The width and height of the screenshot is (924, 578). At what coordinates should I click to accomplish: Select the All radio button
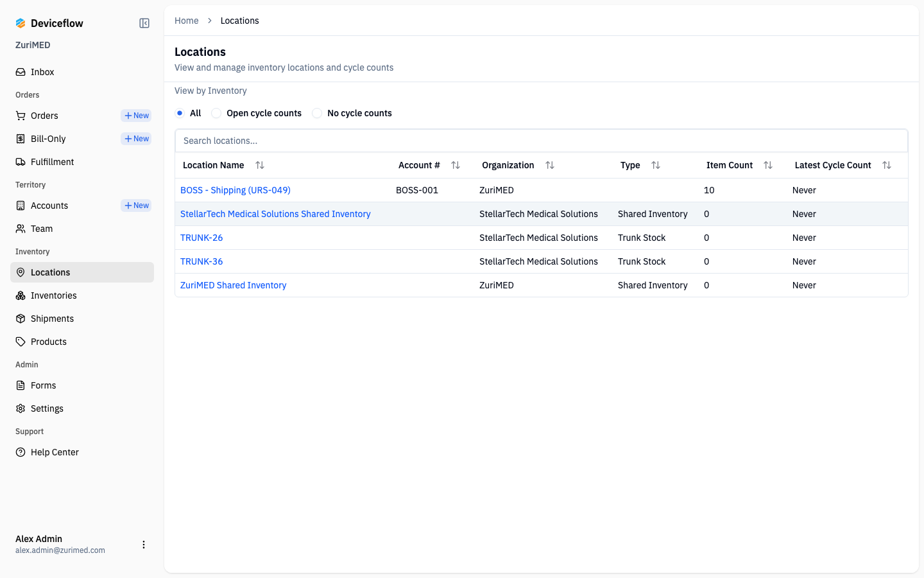(180, 113)
